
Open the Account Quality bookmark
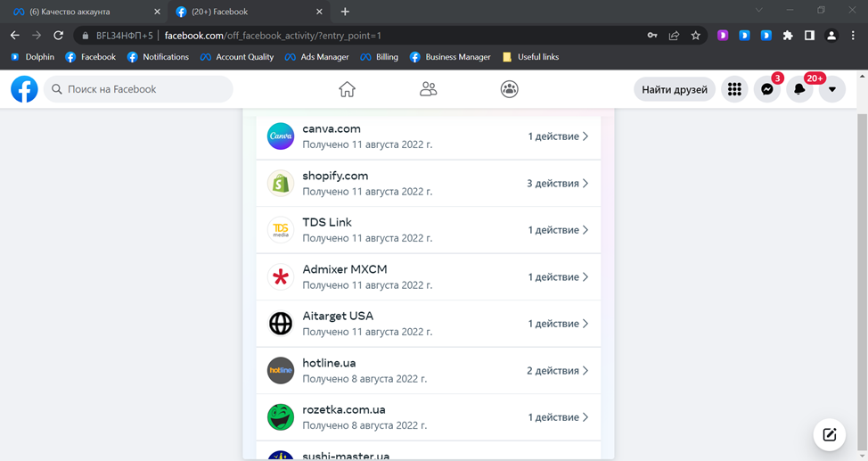tap(237, 57)
